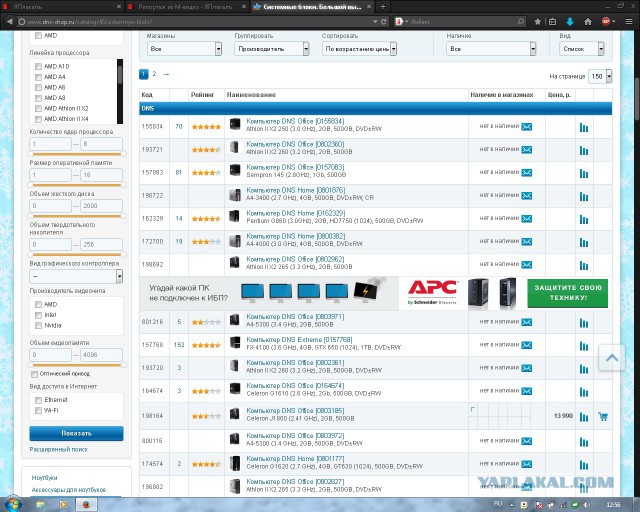Check the AMD A6 processor line
The width and height of the screenshot is (640, 512).
click(38, 88)
